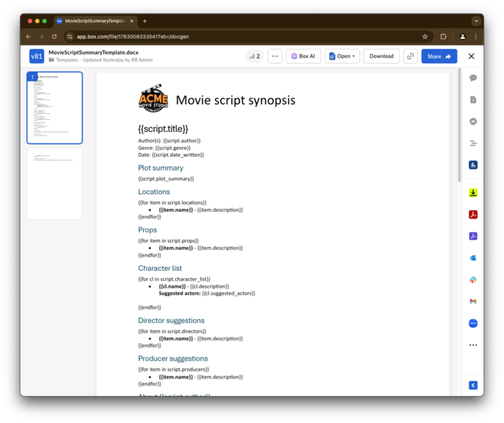
Task: Click 'Date: {{script.date_written}}' line
Action: click(x=171, y=154)
